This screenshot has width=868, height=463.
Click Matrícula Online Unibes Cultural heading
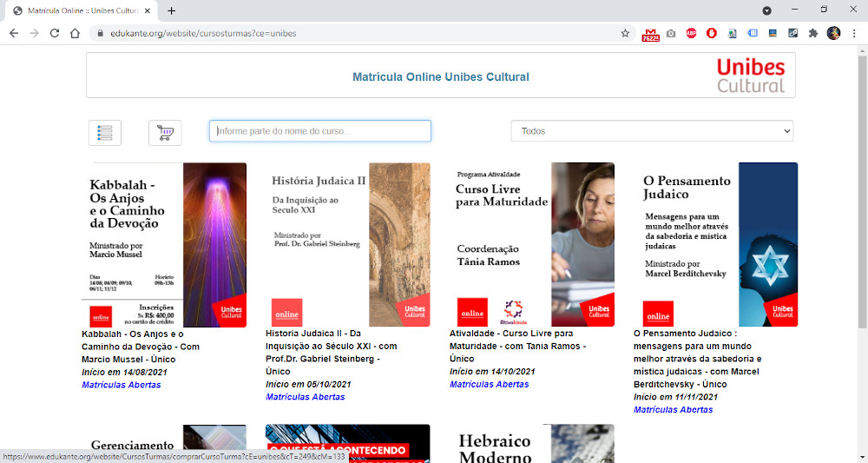coord(441,77)
